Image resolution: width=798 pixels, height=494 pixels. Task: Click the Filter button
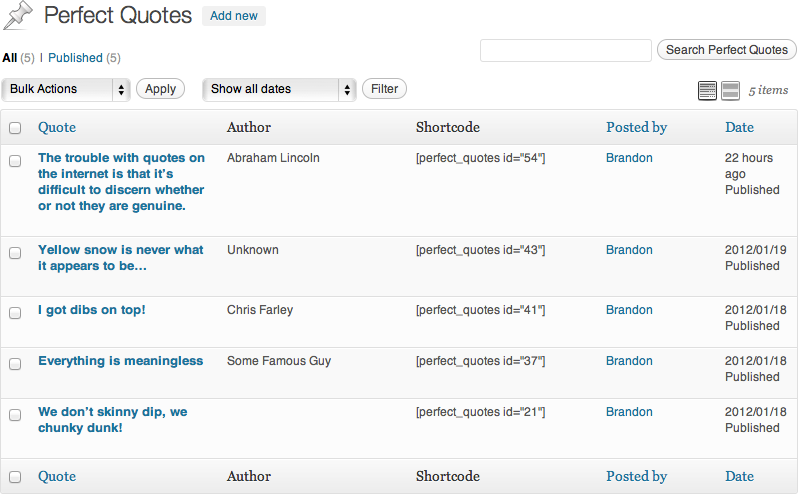coord(384,89)
